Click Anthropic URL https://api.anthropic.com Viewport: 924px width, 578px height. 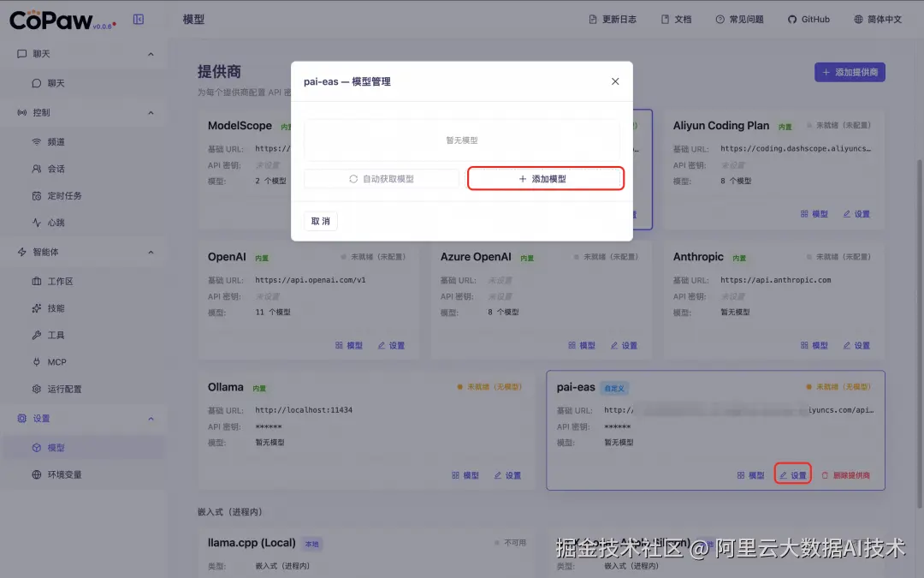(775, 280)
